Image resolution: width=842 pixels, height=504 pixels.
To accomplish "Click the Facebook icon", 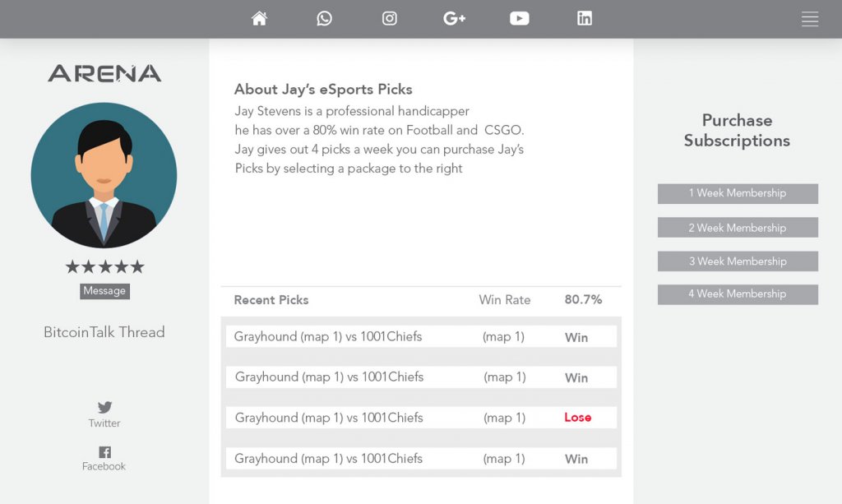I will pos(104,451).
